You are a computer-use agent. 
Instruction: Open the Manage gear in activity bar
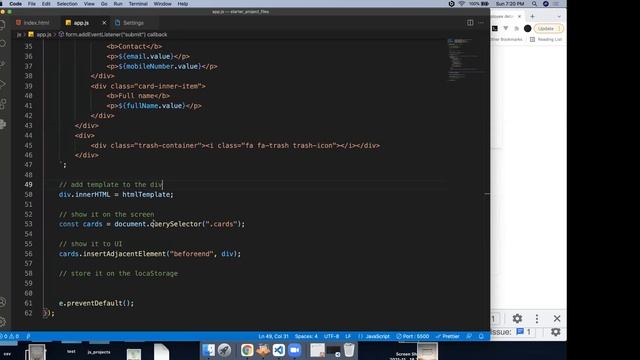coord(3,322)
